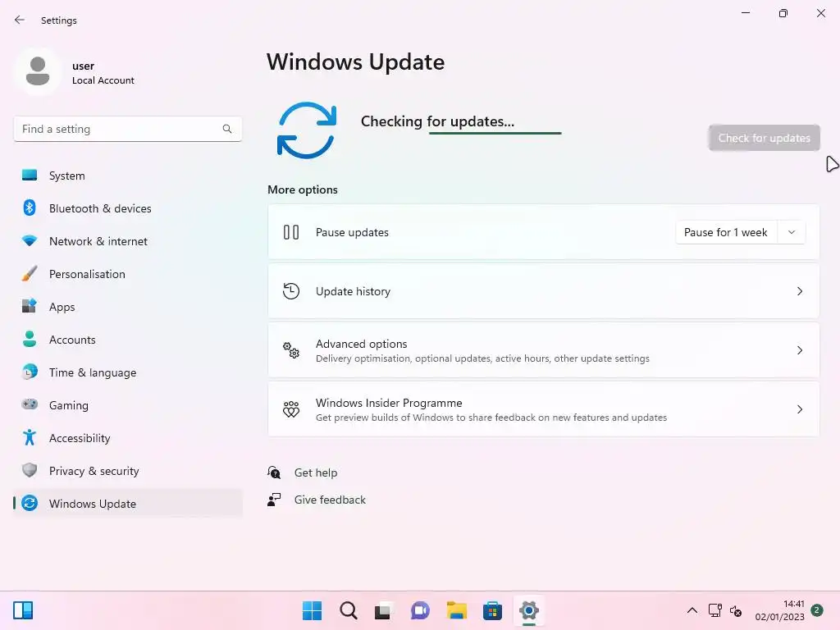Click the Settings gear on the taskbar
Image resolution: width=840 pixels, height=630 pixels.
tap(529, 610)
